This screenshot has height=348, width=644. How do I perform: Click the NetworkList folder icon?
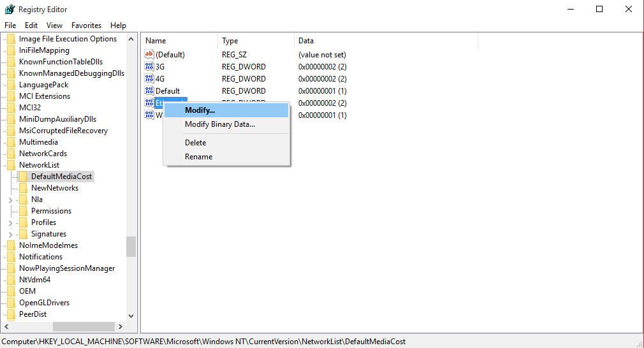coord(11,165)
